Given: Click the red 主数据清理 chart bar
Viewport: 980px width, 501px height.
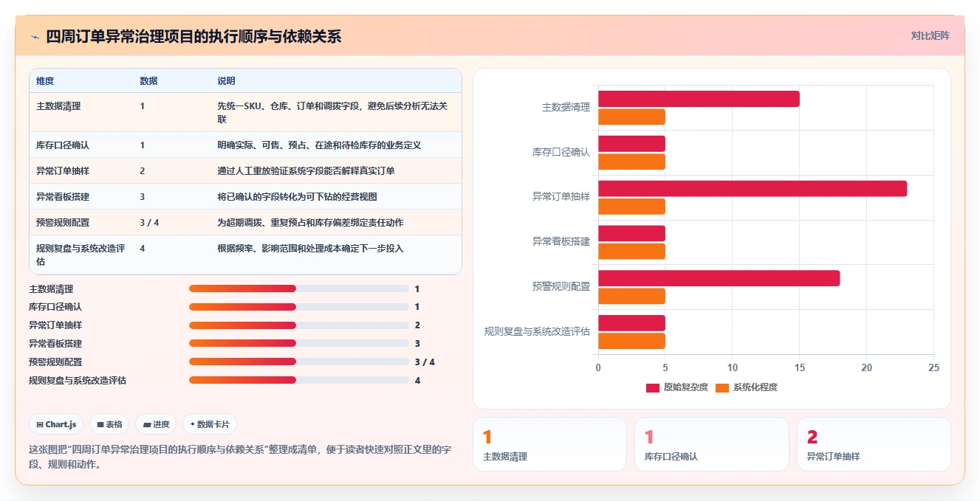Looking at the screenshot, I should [x=699, y=99].
